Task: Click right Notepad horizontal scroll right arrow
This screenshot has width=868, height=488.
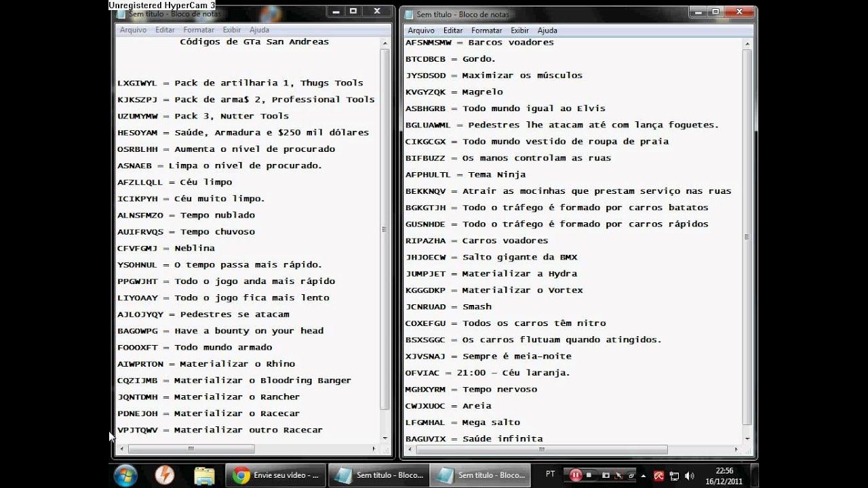Action: click(736, 449)
